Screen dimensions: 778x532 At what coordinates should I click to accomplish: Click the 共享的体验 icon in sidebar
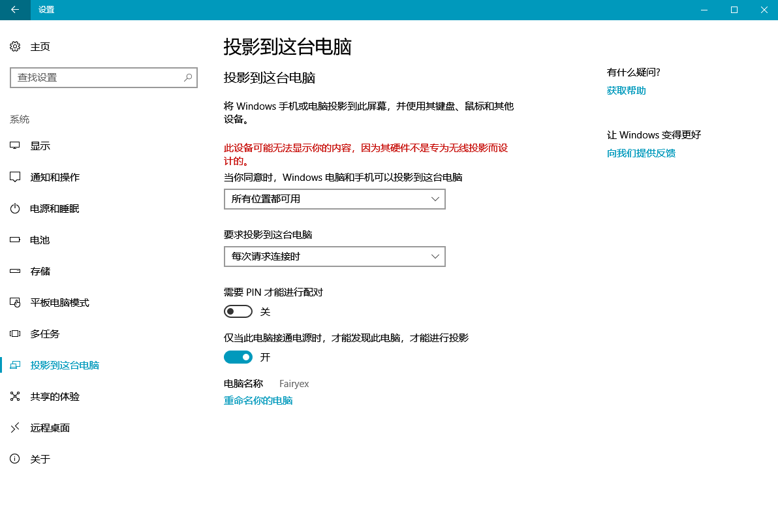15,396
